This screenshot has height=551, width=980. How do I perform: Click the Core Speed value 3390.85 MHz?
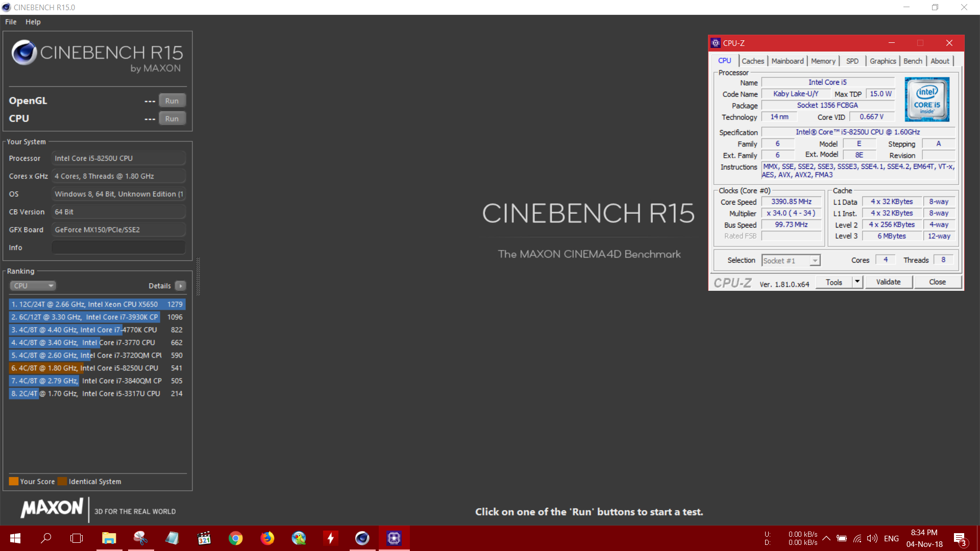(x=791, y=202)
